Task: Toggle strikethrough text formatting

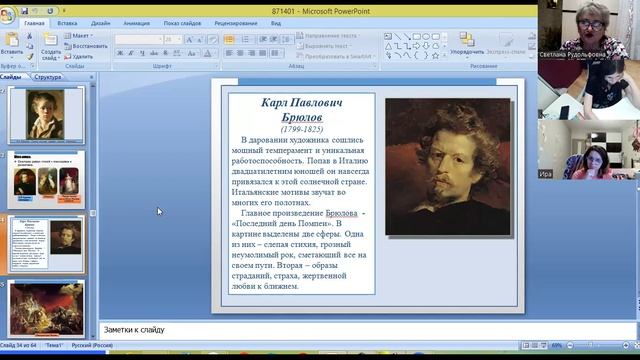Action: [x=153, y=53]
